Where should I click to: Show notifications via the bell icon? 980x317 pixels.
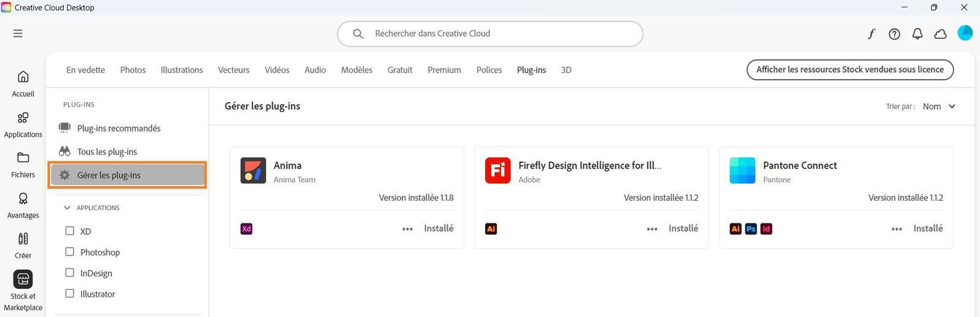click(x=917, y=34)
